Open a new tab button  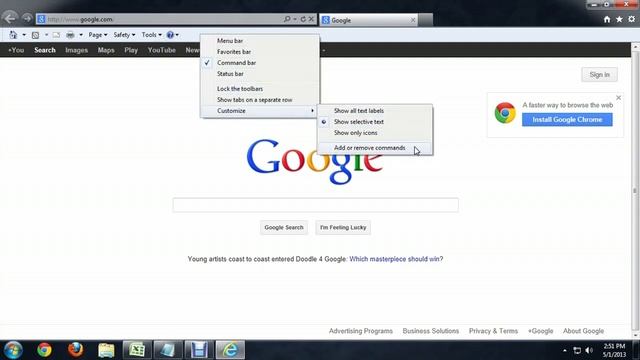point(425,20)
